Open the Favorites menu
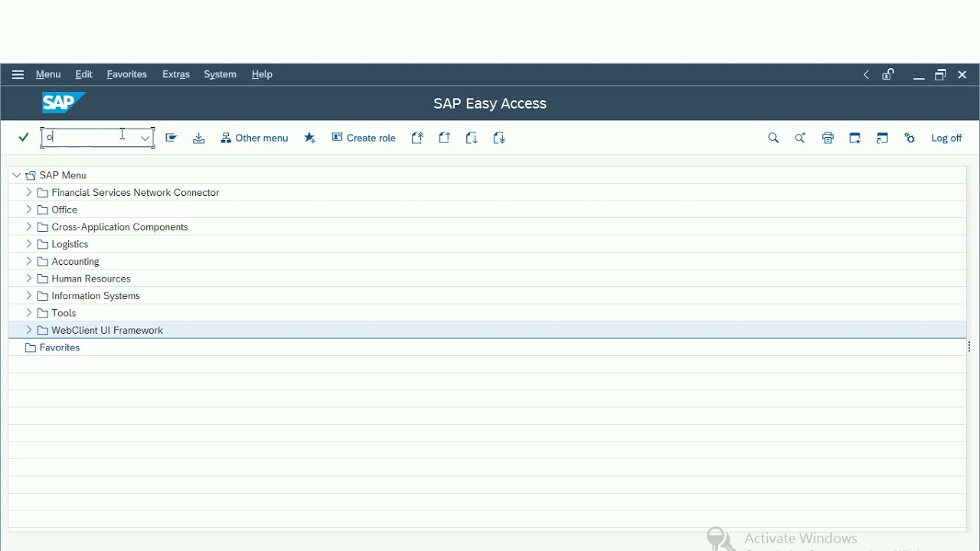The image size is (980, 551). (126, 74)
